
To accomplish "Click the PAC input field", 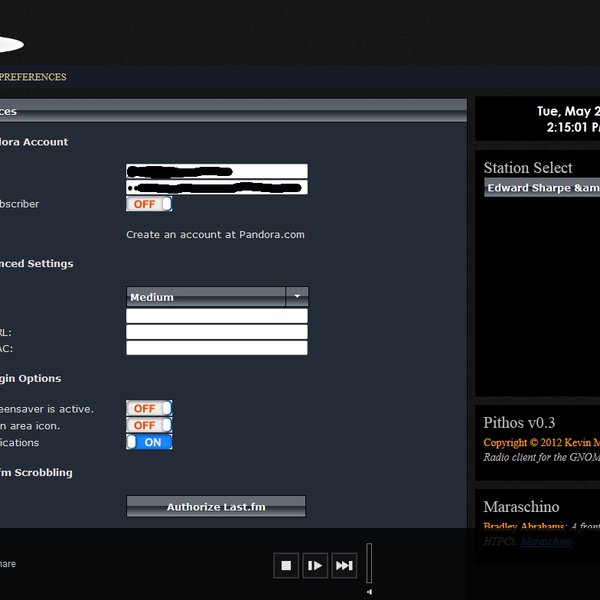I will [217, 348].
